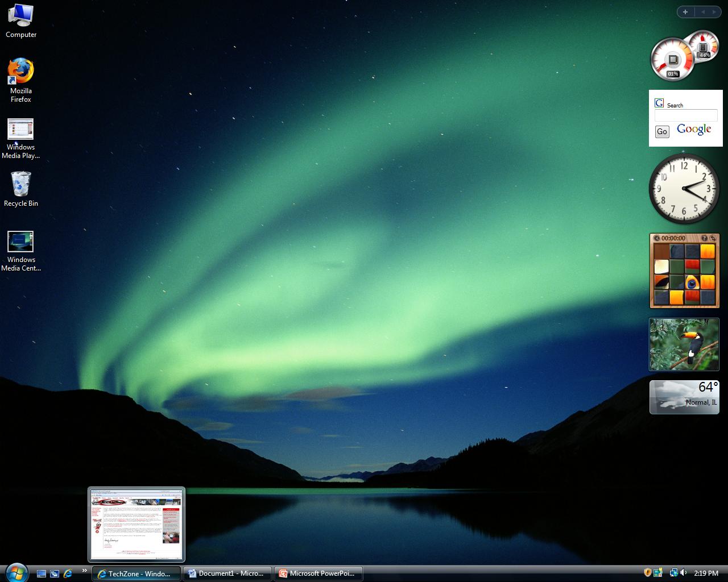Click the Normal, IL location in weather gadget
728x582 pixels.
click(701, 402)
